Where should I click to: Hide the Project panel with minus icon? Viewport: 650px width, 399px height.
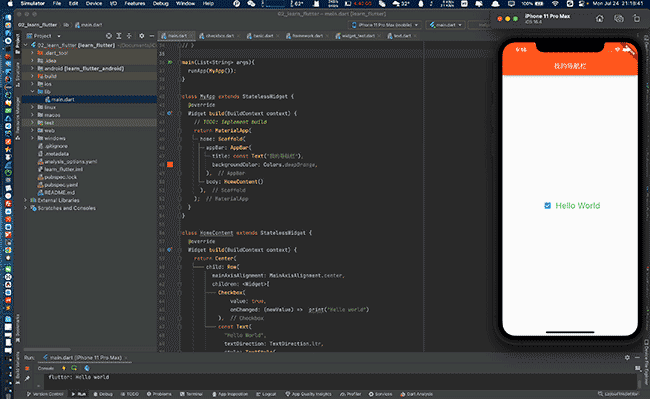coord(152,36)
